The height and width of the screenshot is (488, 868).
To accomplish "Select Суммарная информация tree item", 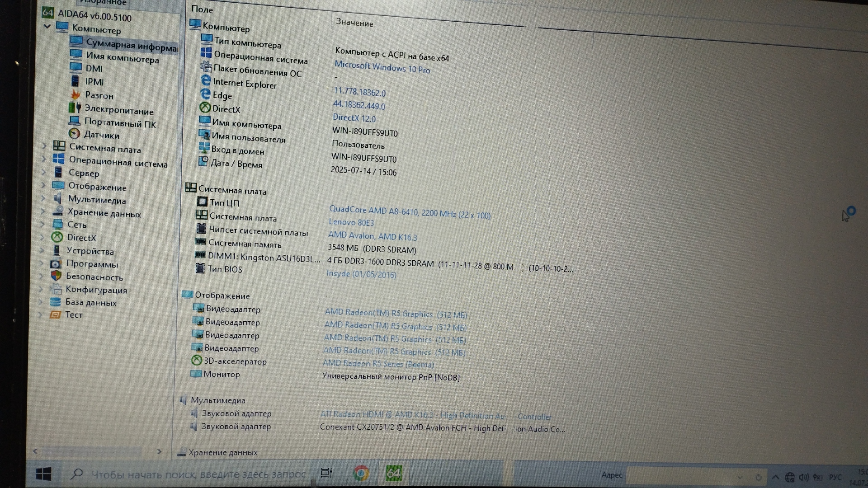I will 131,45.
